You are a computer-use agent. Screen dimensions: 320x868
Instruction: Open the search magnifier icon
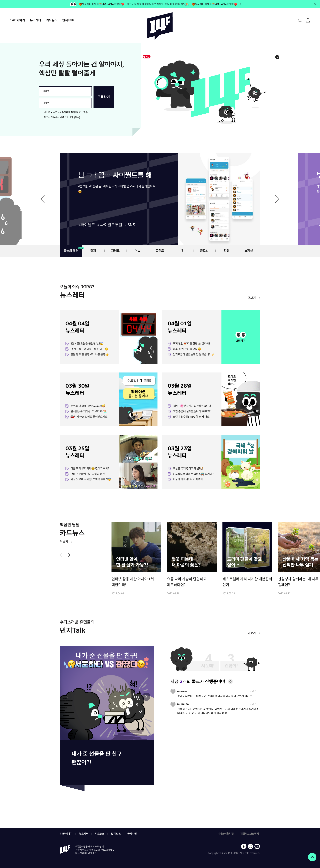300,20
